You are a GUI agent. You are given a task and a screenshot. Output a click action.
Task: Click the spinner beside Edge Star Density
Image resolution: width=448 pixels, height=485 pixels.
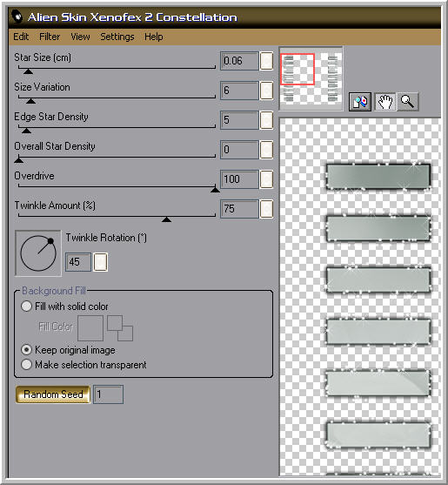266,120
